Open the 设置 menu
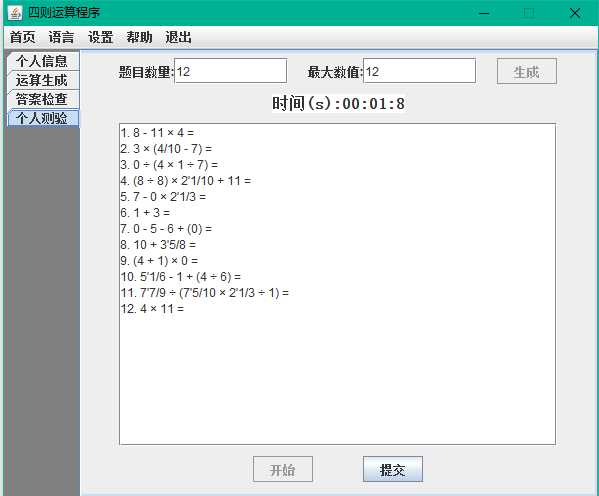The height and width of the screenshot is (496, 599). 100,37
